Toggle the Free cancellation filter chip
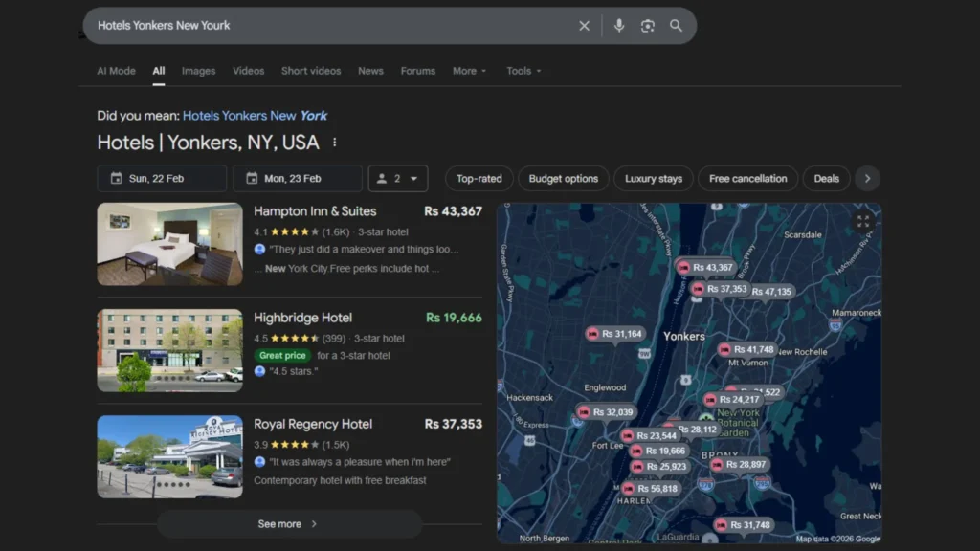The height and width of the screenshot is (551, 980). coord(748,179)
